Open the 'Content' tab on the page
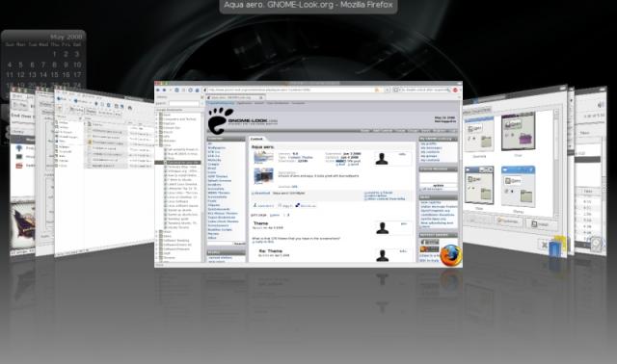 (x=256, y=139)
